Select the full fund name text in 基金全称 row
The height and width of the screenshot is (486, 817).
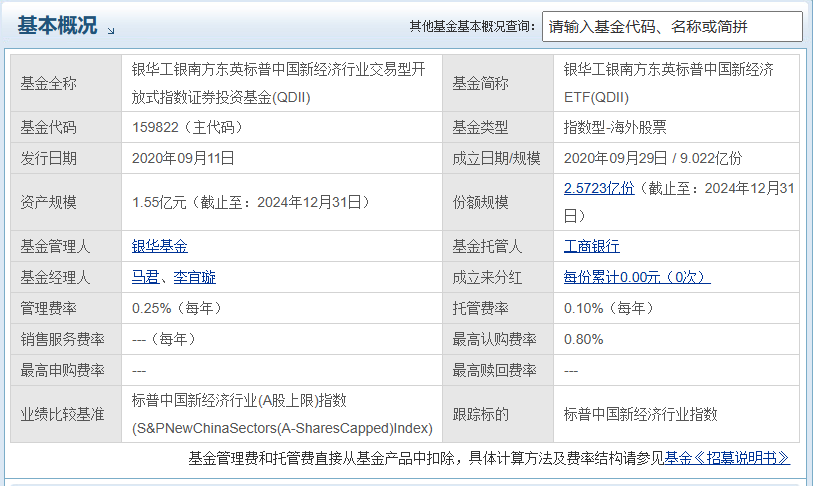coord(279,83)
